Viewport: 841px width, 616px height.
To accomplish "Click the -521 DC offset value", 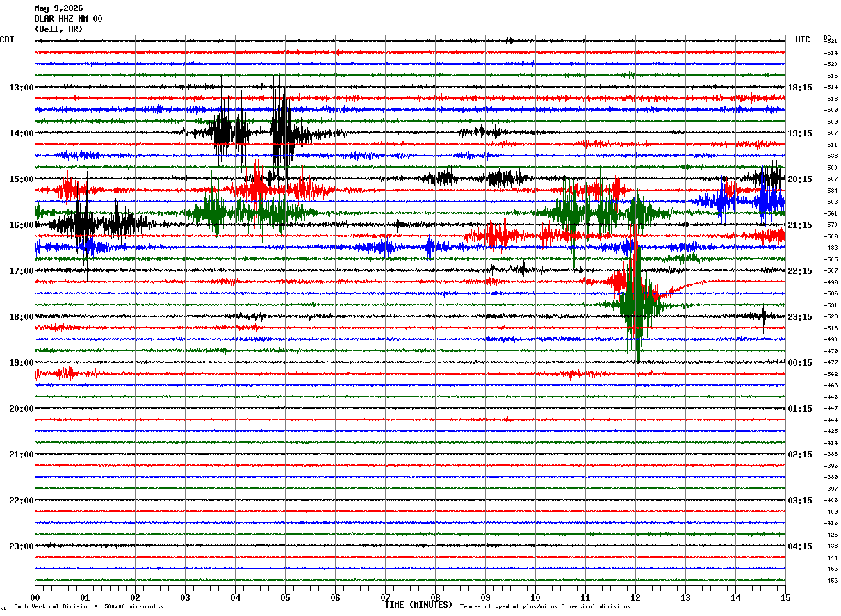I will tap(831, 41).
